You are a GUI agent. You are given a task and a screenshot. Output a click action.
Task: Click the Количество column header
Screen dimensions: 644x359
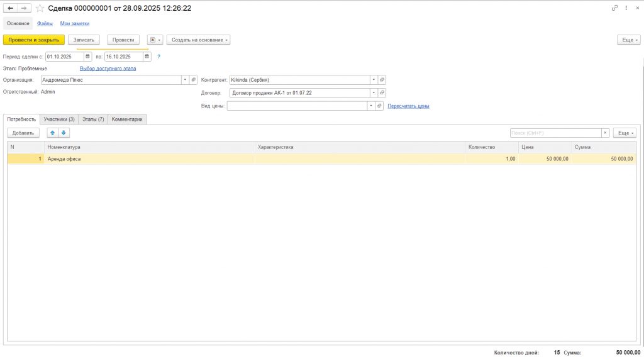point(492,147)
